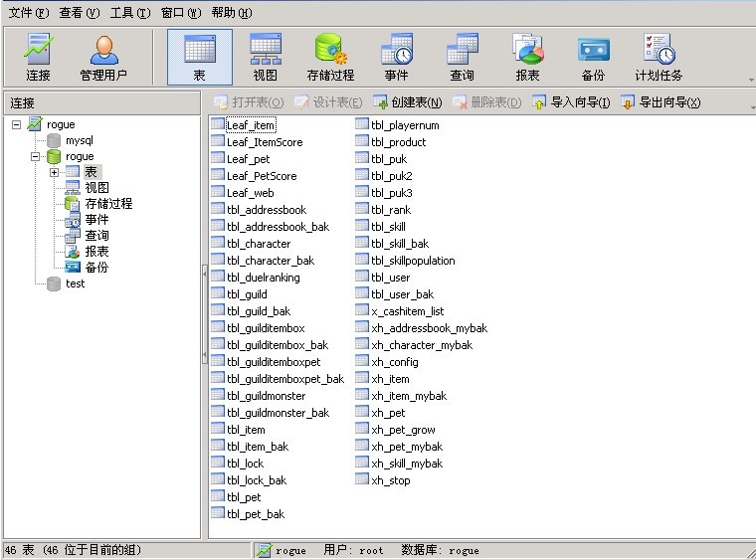
Task: Expand the 表 node in tree
Action: point(55,173)
